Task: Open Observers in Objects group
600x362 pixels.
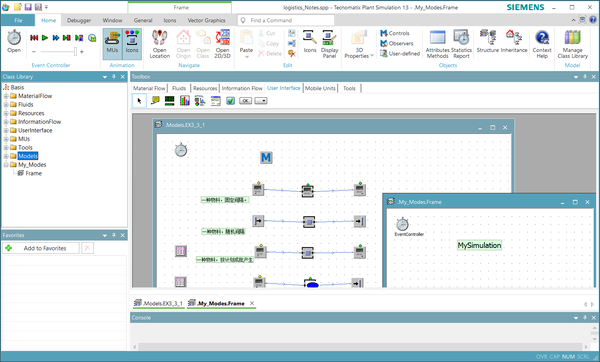Action: [x=396, y=43]
